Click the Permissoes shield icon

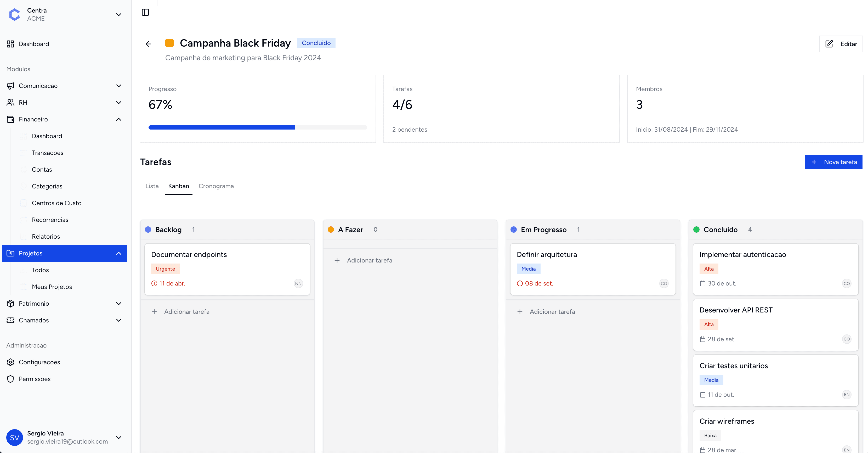[x=10, y=379]
